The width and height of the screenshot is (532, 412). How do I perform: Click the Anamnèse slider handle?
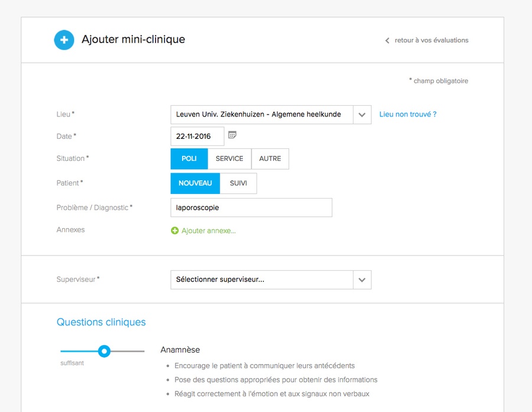pyautogui.click(x=104, y=351)
